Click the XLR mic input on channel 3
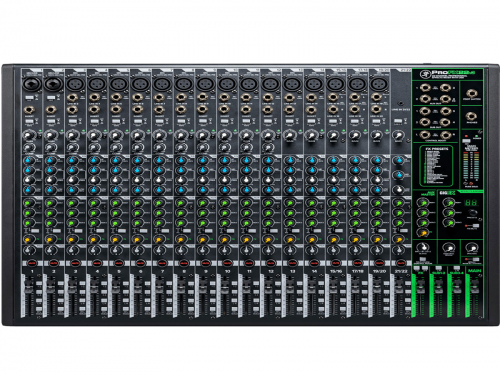The width and height of the screenshot is (500, 375). click(75, 83)
